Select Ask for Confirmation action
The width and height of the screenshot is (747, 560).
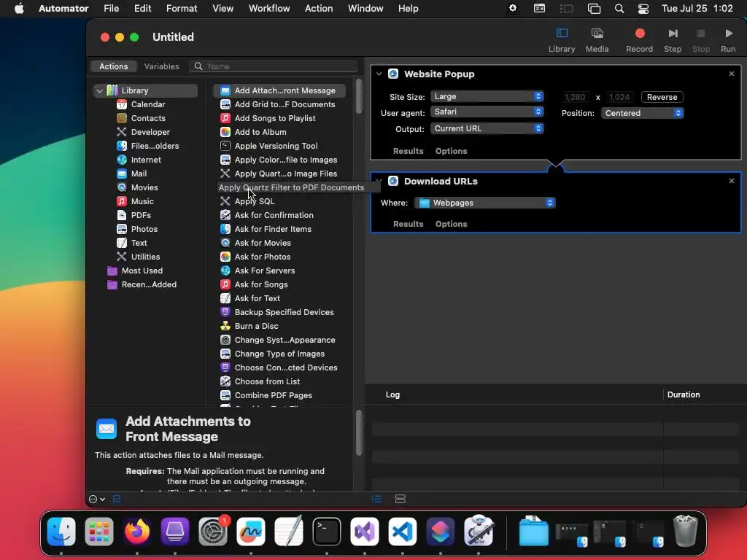tap(274, 215)
